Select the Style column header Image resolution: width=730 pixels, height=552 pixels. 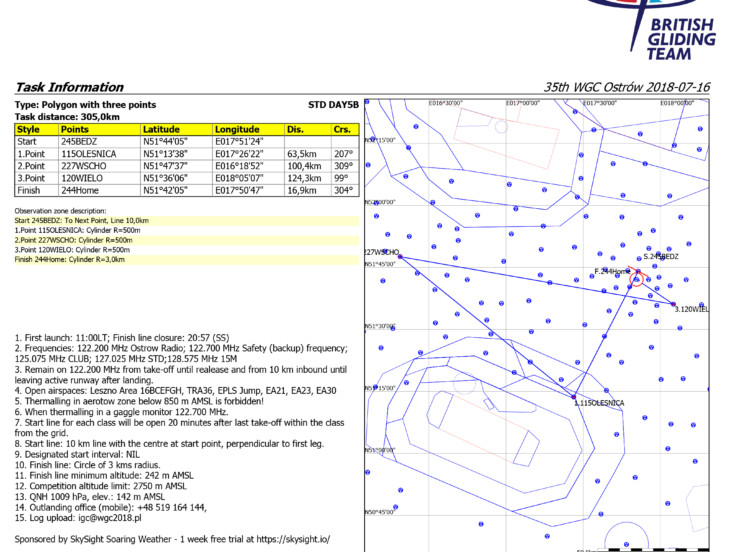click(28, 129)
